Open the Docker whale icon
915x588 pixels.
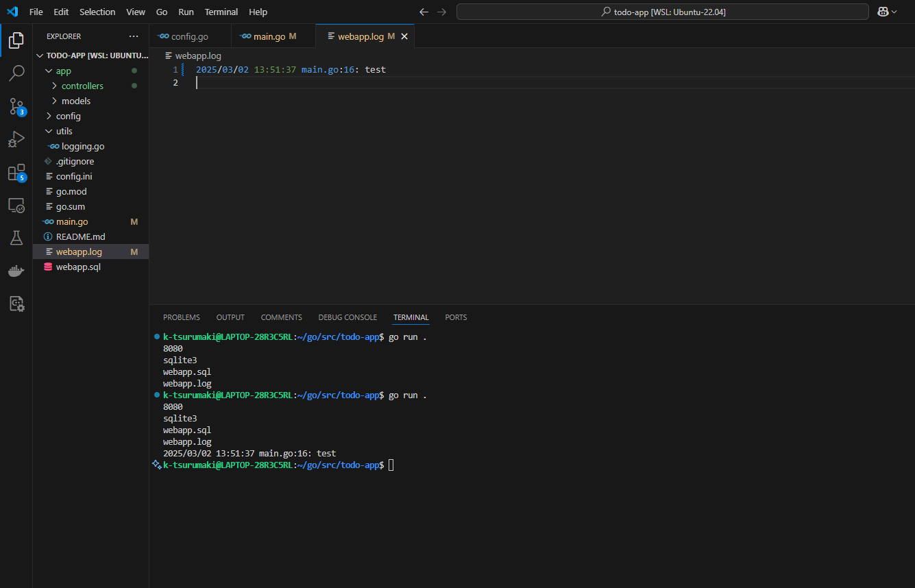click(16, 271)
